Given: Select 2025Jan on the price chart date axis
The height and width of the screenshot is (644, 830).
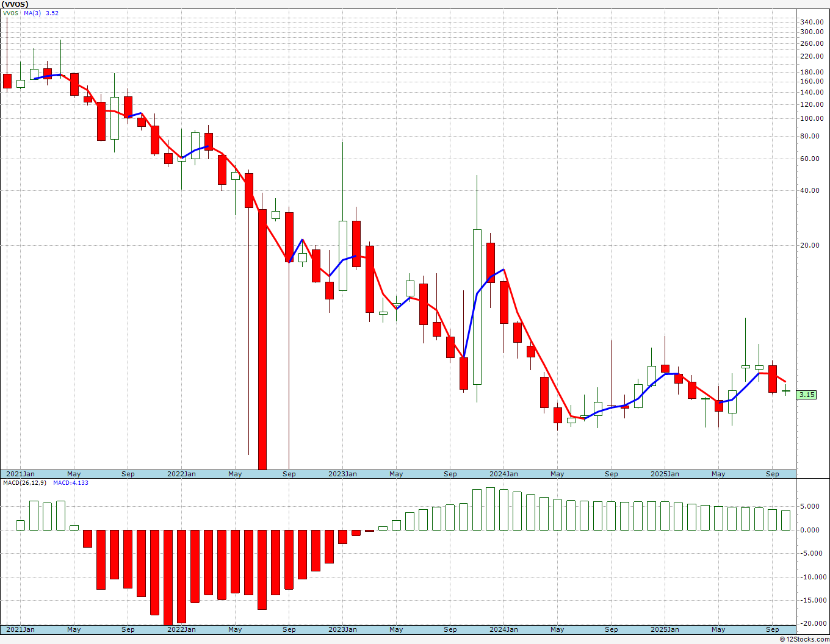Looking at the screenshot, I should point(665,474).
